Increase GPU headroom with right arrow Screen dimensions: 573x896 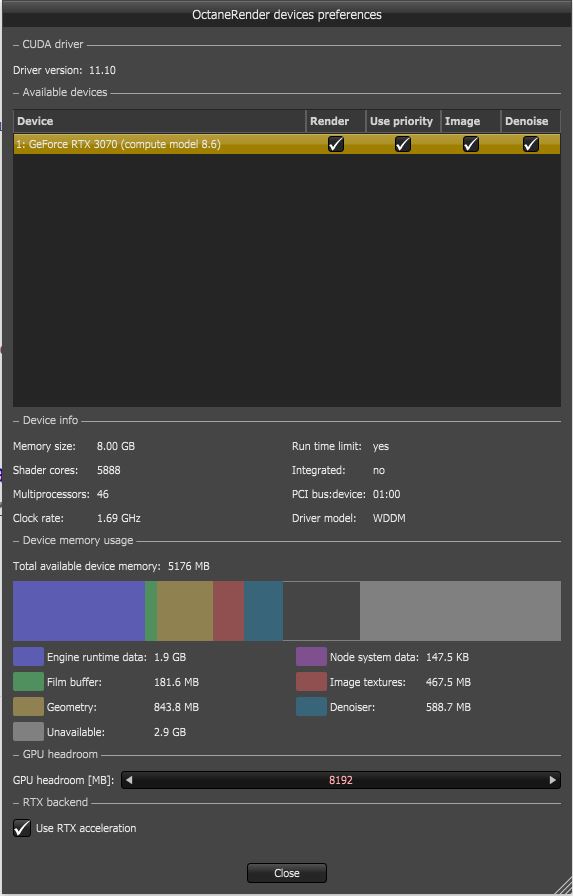(552, 780)
